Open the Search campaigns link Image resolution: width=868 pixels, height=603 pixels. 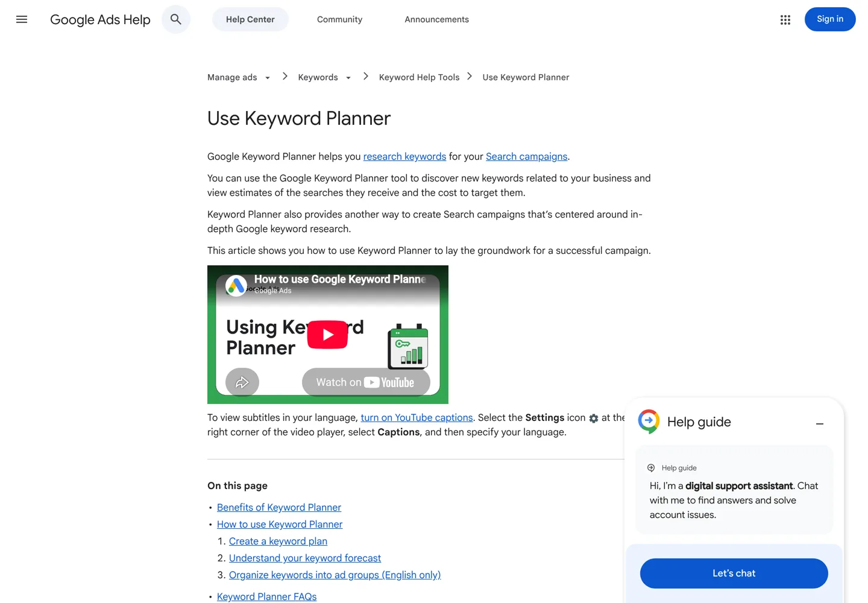[526, 157]
